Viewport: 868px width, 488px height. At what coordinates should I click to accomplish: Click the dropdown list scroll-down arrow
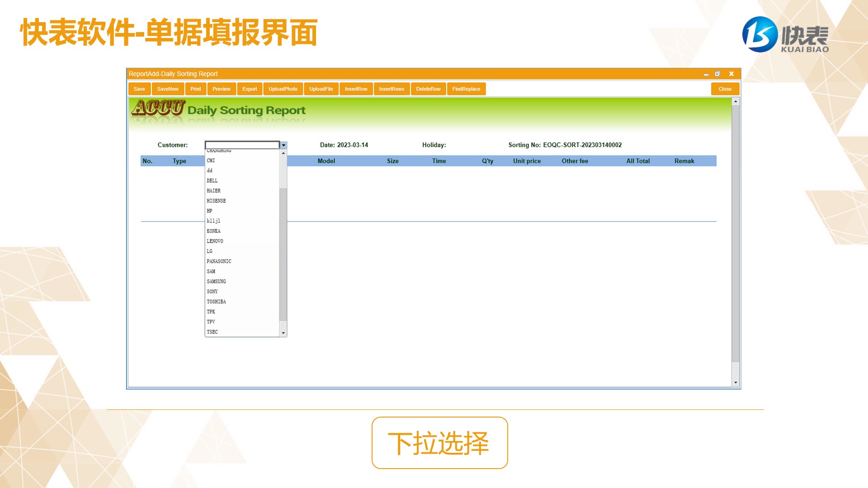(x=283, y=333)
